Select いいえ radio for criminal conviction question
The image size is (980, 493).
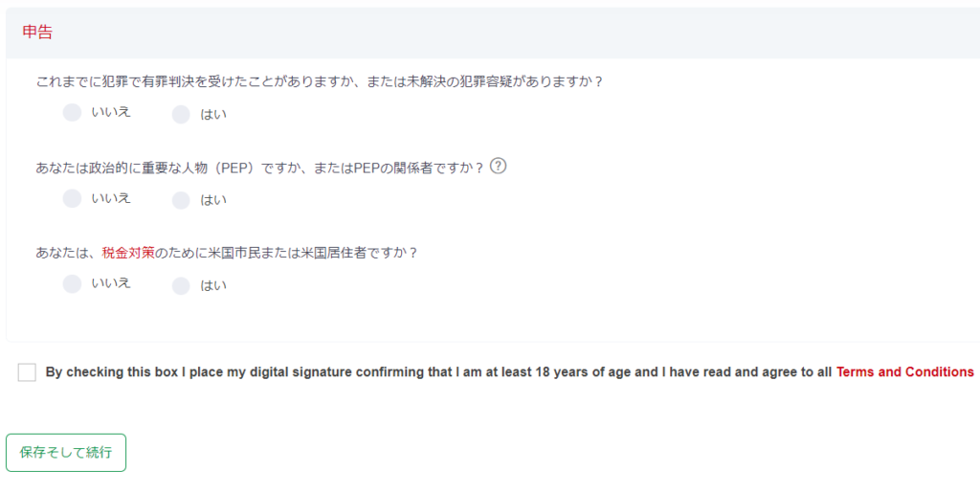pos(72,113)
